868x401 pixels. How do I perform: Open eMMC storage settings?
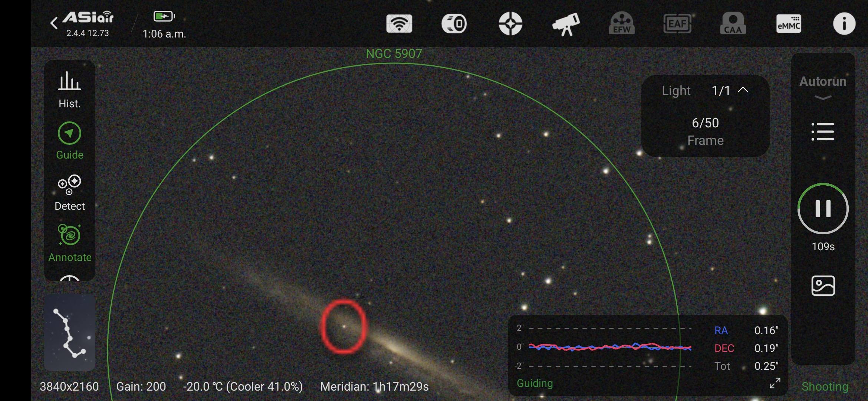[x=789, y=24]
